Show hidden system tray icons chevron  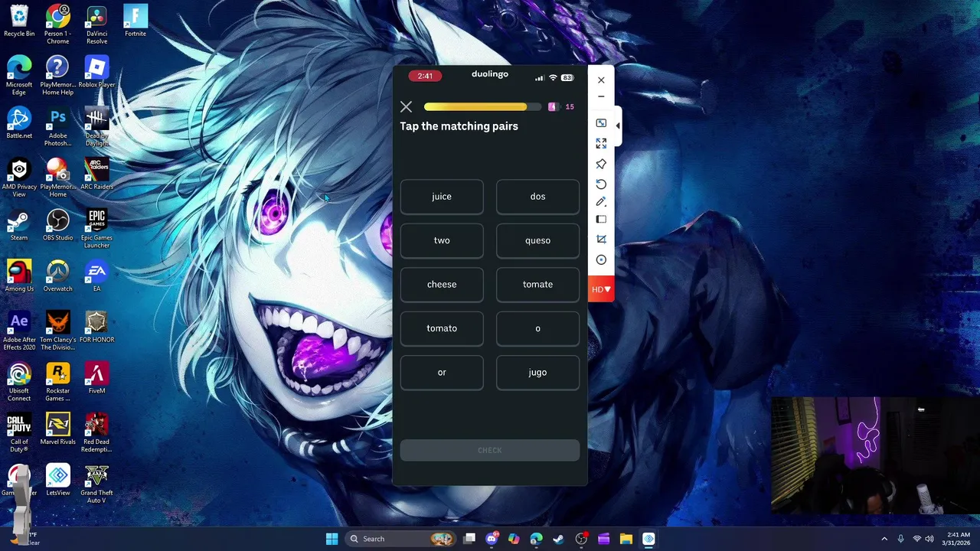884,539
